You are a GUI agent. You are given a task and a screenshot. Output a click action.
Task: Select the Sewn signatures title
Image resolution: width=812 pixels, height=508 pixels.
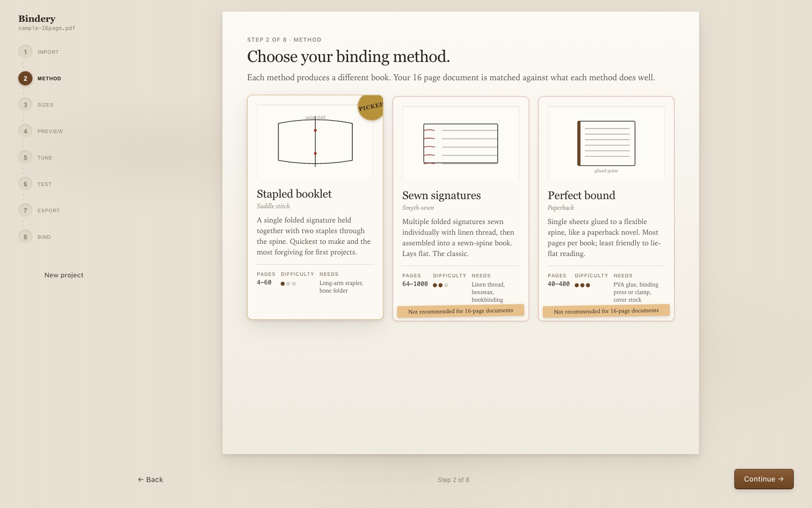tap(442, 196)
